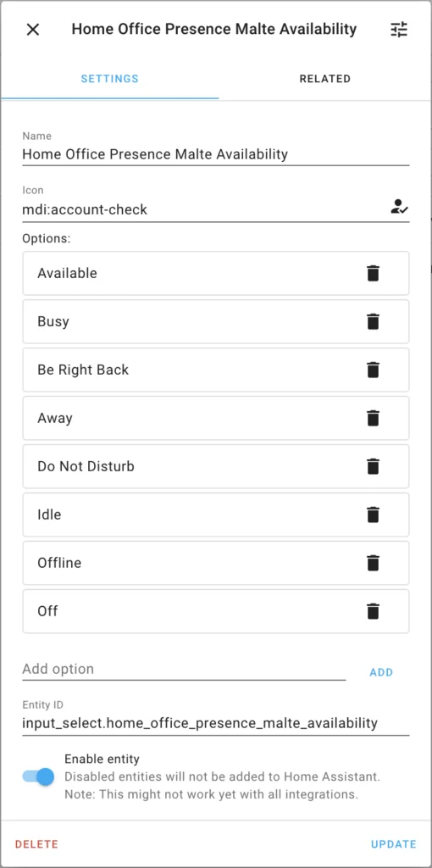The height and width of the screenshot is (868, 432).
Task: Click the UPDATE button
Action: pyautogui.click(x=393, y=844)
